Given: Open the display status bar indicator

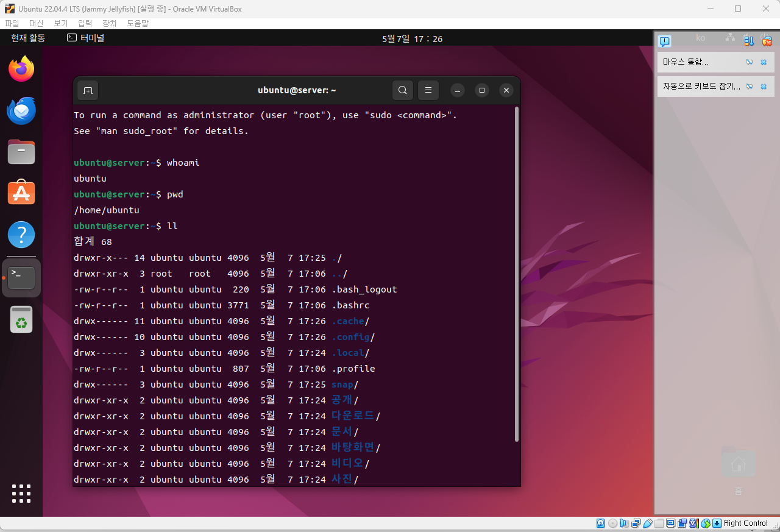Looking at the screenshot, I should pyautogui.click(x=670, y=523).
